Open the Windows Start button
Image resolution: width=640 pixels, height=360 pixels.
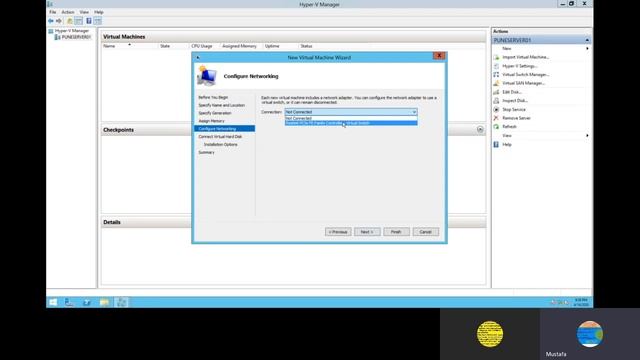click(x=53, y=302)
